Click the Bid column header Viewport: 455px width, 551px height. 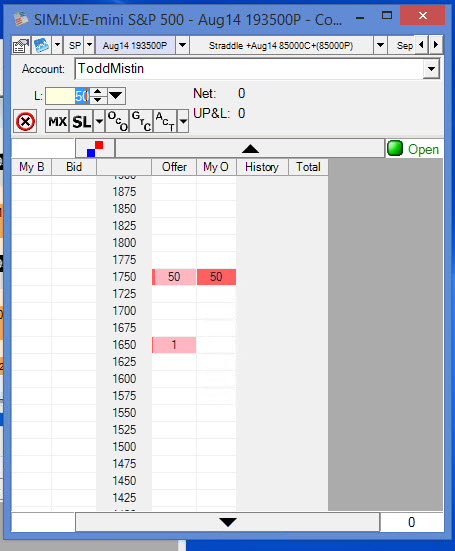(74, 167)
